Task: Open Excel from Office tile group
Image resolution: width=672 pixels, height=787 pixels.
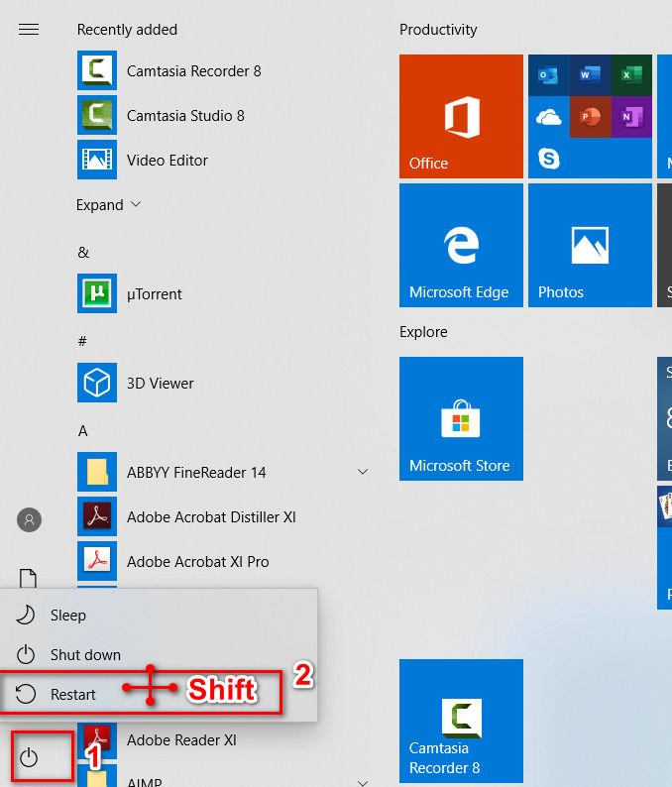Action: click(x=631, y=75)
